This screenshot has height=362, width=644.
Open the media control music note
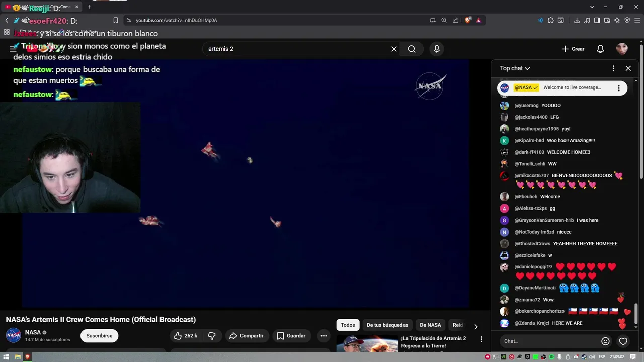click(x=587, y=20)
